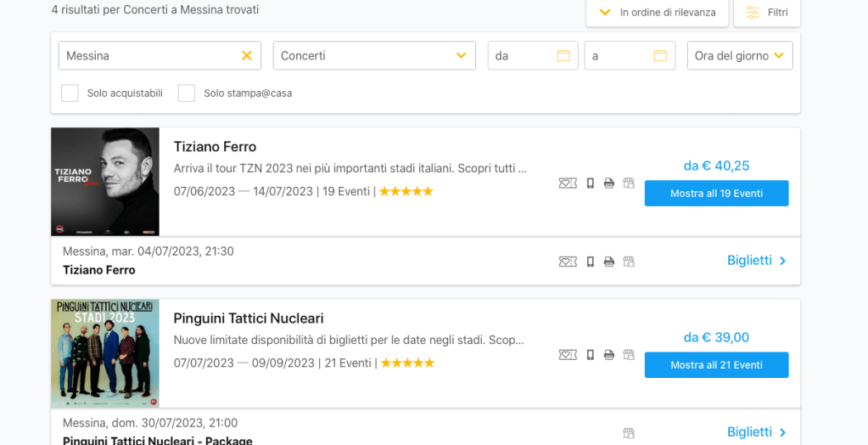This screenshot has width=868, height=445.
Task: Clear the Messina location field
Action: pos(247,56)
